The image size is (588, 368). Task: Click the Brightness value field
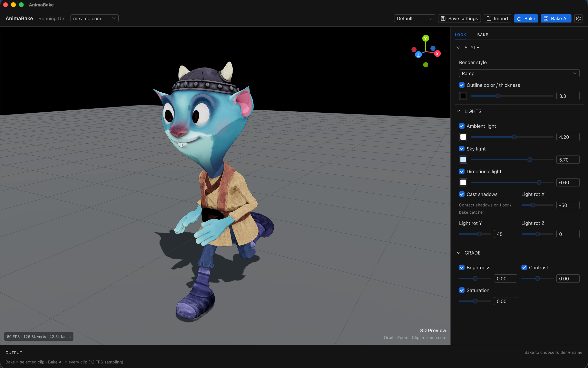[505, 278]
